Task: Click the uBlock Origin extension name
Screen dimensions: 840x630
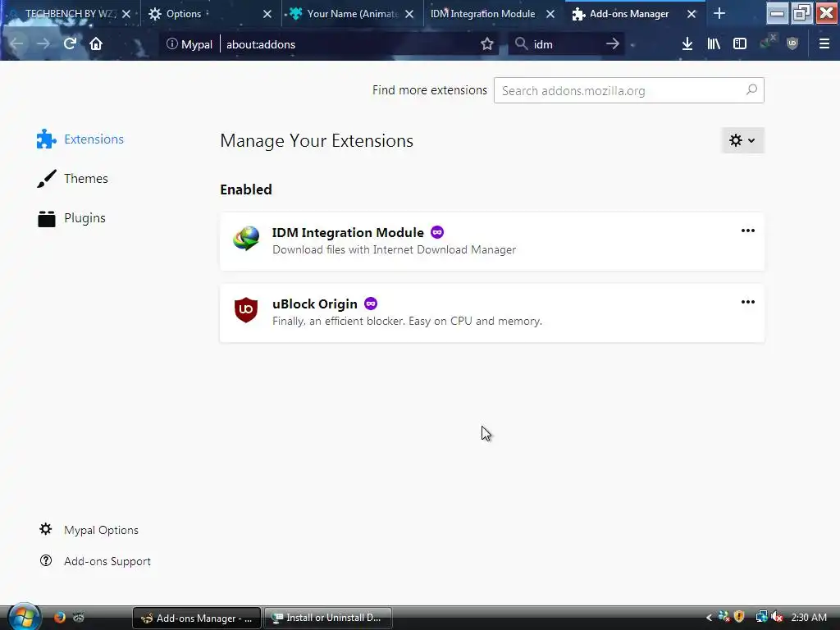Action: point(314,304)
